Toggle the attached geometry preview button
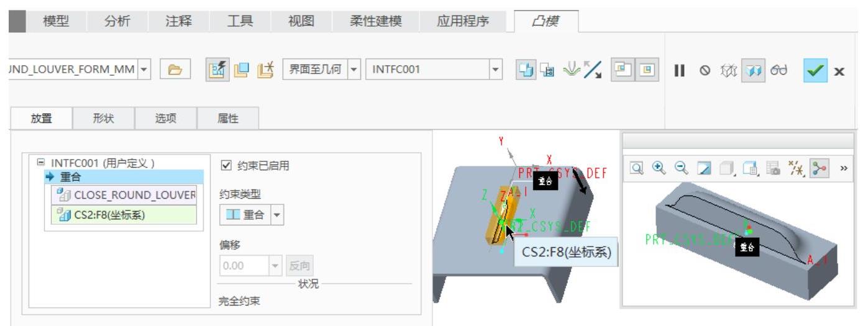 (752, 70)
